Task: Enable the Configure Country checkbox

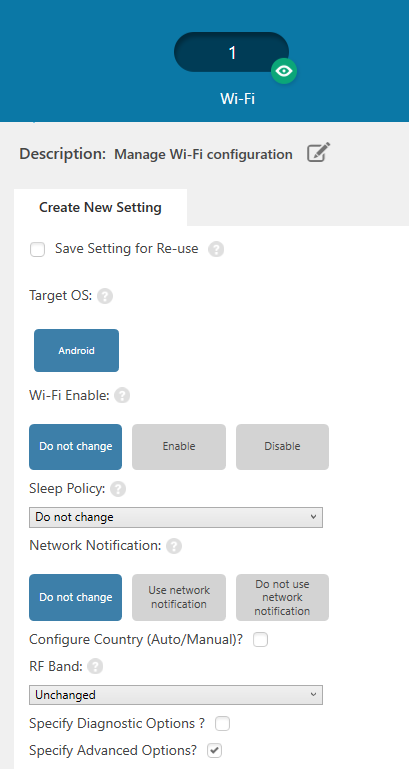Action: pyautogui.click(x=260, y=640)
